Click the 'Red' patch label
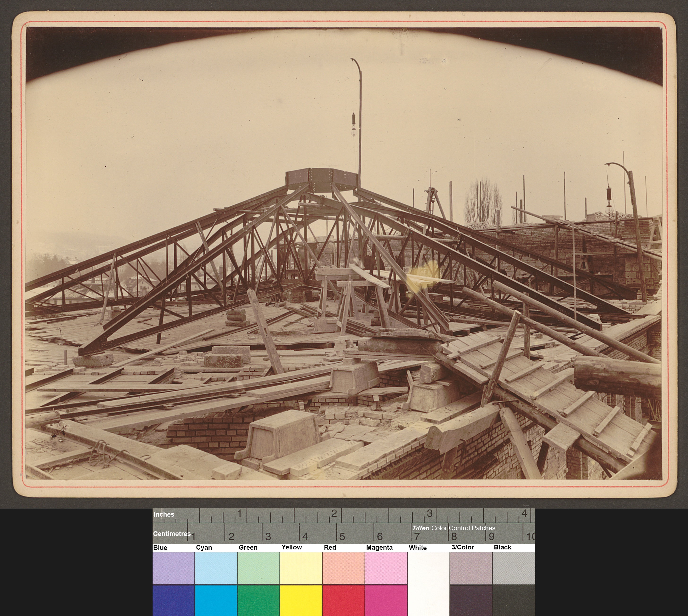The height and width of the screenshot is (616, 688). tap(330, 548)
